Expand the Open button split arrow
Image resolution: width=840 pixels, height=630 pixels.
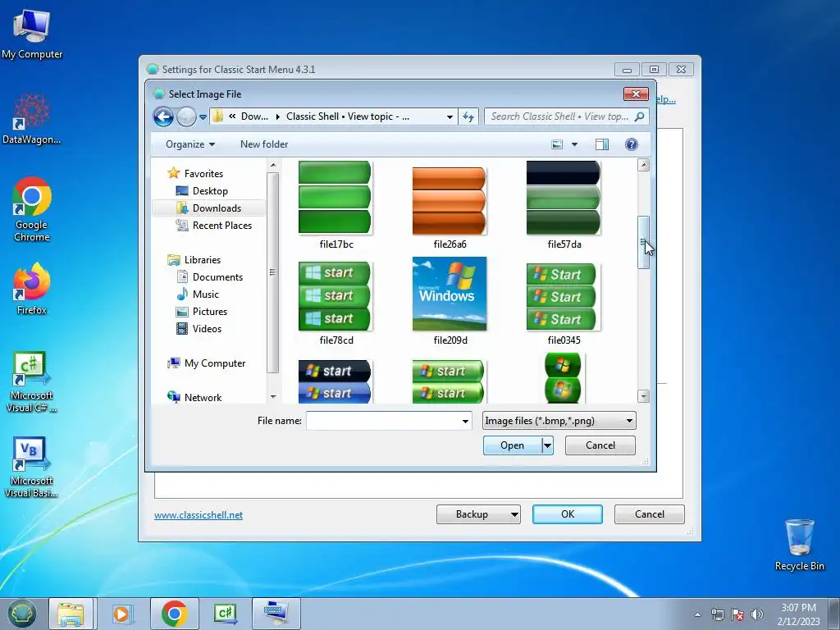click(547, 445)
